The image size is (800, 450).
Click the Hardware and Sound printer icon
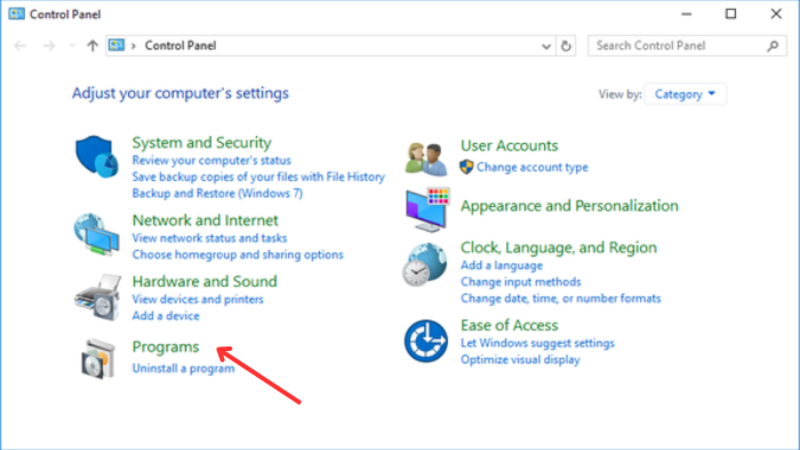(98, 297)
